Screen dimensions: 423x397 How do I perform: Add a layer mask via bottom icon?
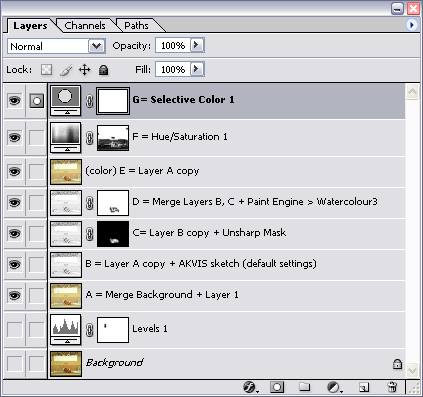(277, 387)
